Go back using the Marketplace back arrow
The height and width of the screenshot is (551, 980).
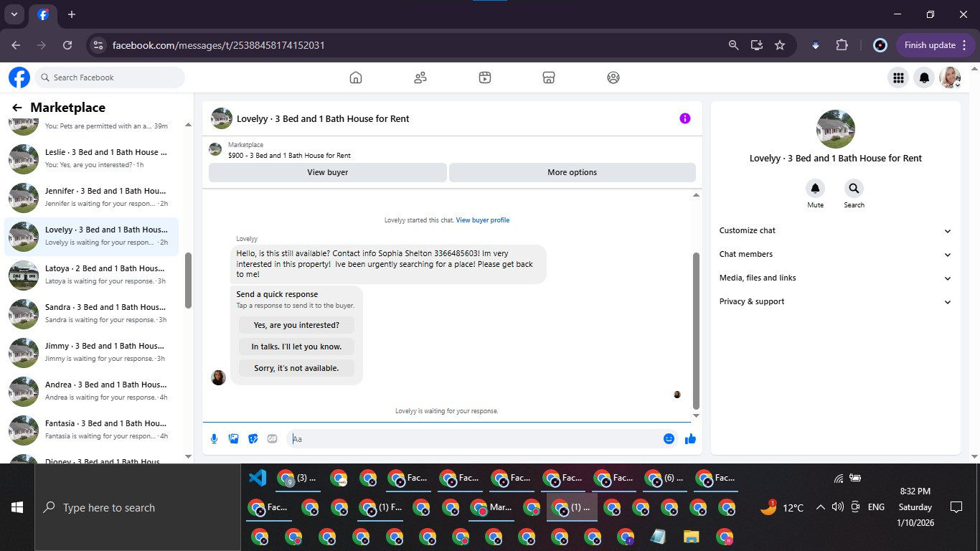click(17, 108)
